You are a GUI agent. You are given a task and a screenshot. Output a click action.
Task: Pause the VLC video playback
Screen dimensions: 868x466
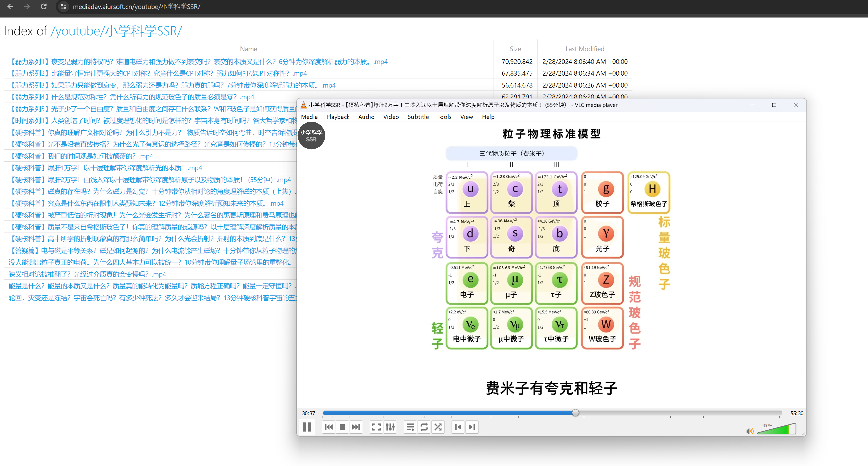(x=307, y=427)
